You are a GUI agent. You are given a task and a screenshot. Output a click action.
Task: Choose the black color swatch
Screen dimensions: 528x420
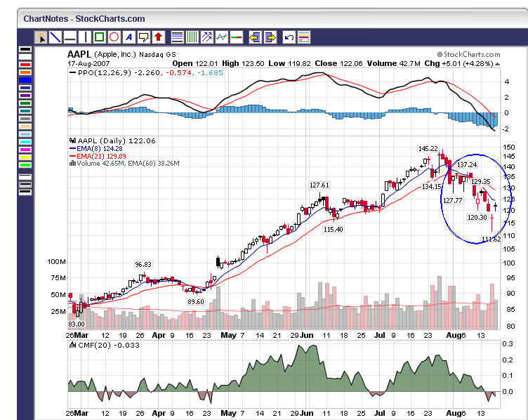pyautogui.click(x=25, y=49)
